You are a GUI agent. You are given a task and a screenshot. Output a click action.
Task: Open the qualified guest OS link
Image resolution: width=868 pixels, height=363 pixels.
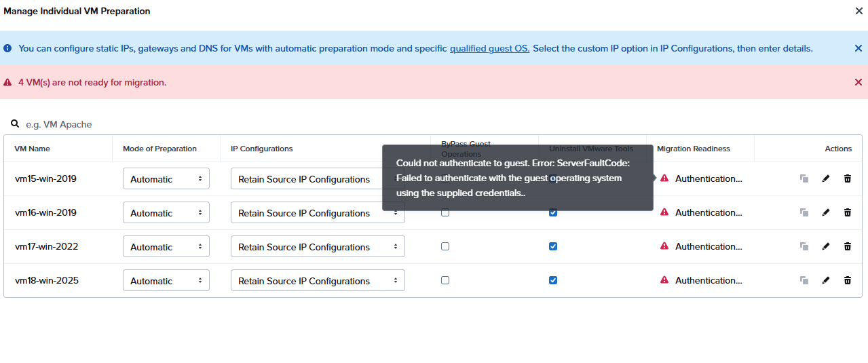coord(489,48)
